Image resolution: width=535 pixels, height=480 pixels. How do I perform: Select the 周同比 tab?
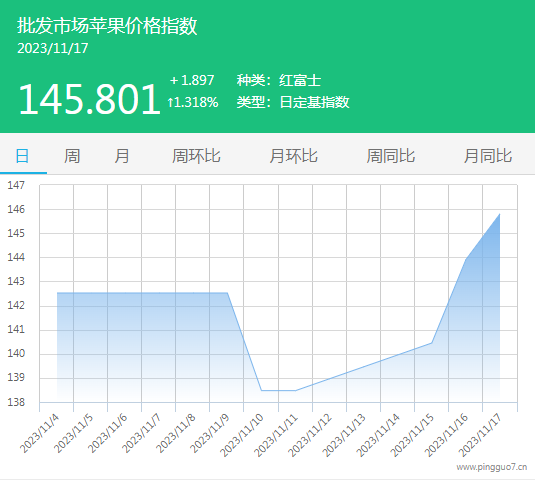click(x=391, y=156)
